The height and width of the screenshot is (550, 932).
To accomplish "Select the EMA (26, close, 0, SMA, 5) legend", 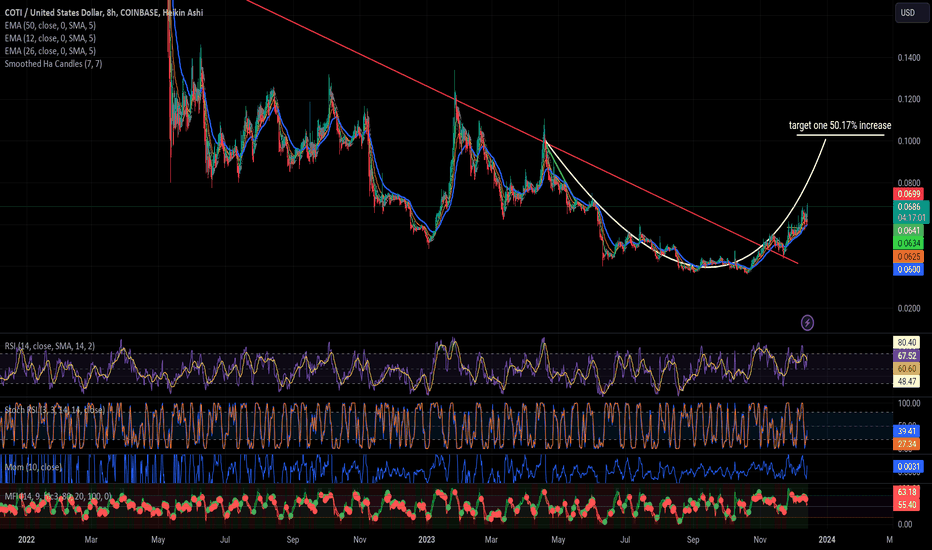I will point(50,51).
